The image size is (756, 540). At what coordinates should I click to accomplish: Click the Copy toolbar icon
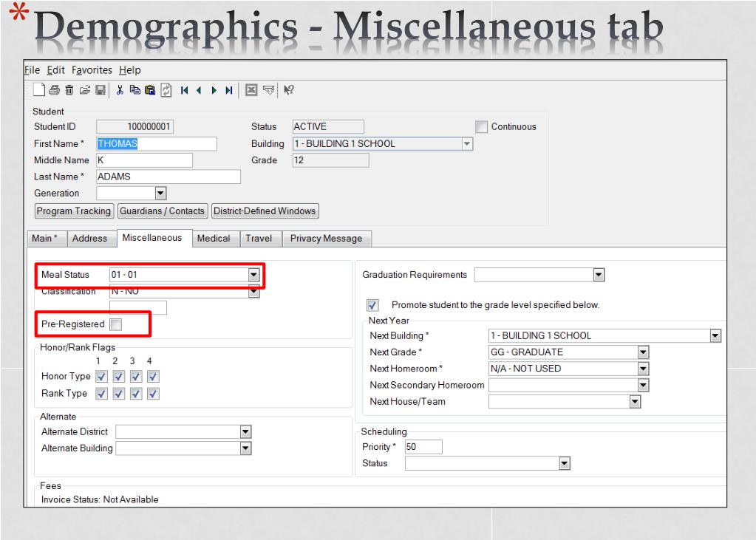click(135, 89)
